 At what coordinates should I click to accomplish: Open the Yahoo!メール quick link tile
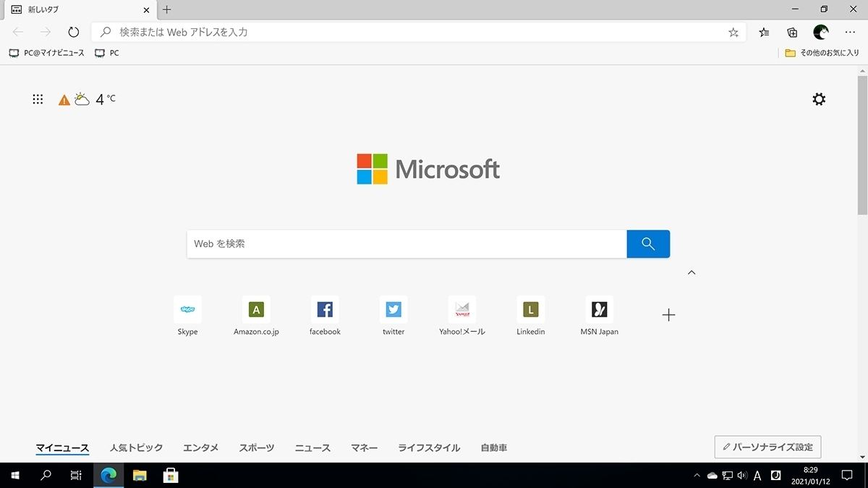pos(462,316)
